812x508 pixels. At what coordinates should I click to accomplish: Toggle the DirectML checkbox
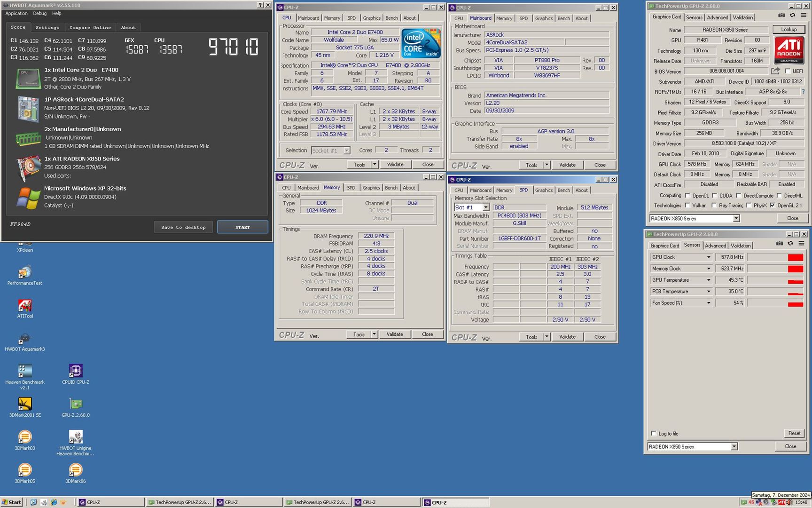779,196
